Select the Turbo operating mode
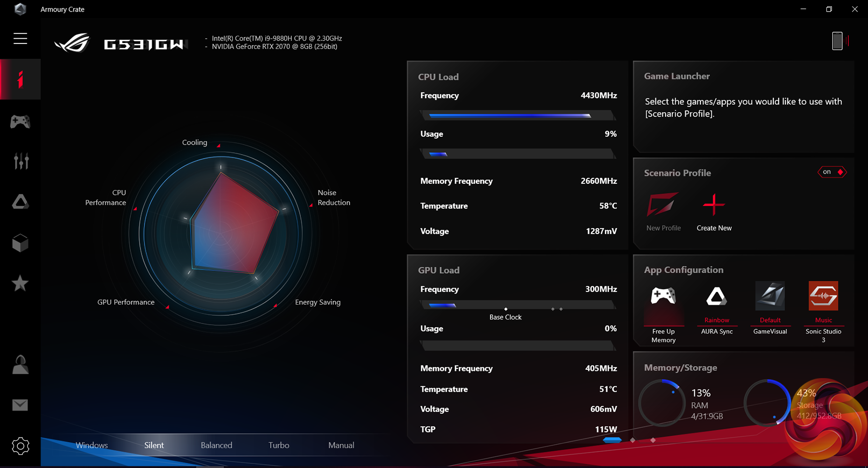The image size is (868, 468). coord(279,445)
